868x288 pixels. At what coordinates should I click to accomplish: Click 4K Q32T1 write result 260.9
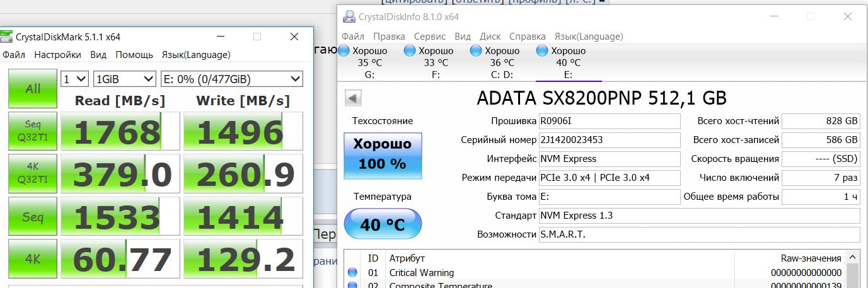tap(243, 174)
